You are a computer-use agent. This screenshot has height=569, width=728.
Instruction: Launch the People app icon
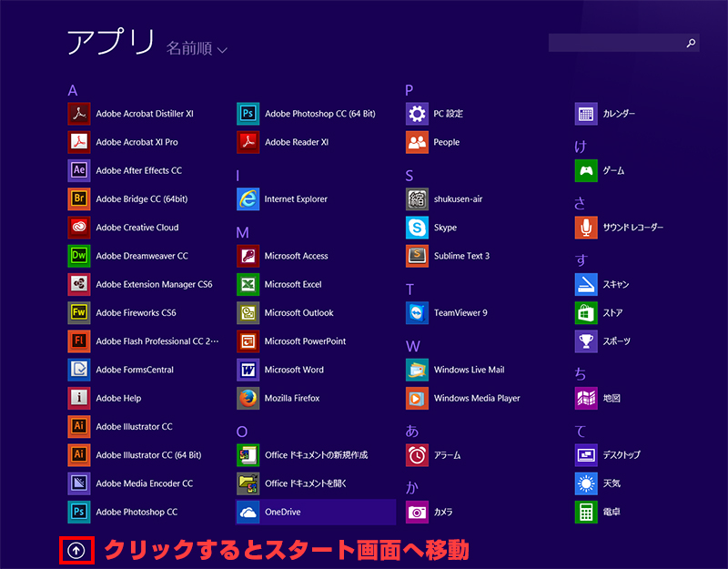417,142
